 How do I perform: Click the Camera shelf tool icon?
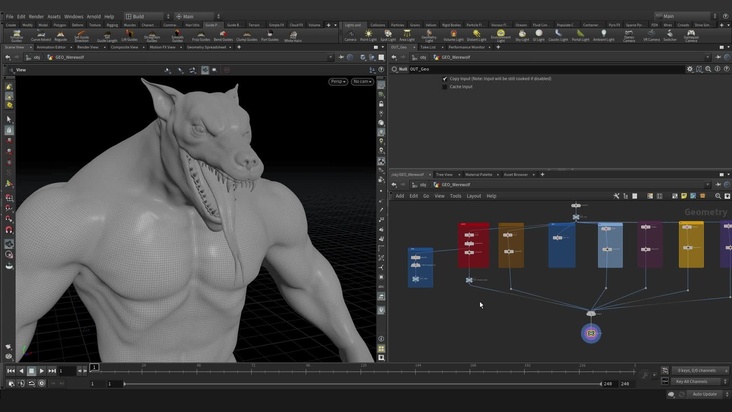(350, 35)
